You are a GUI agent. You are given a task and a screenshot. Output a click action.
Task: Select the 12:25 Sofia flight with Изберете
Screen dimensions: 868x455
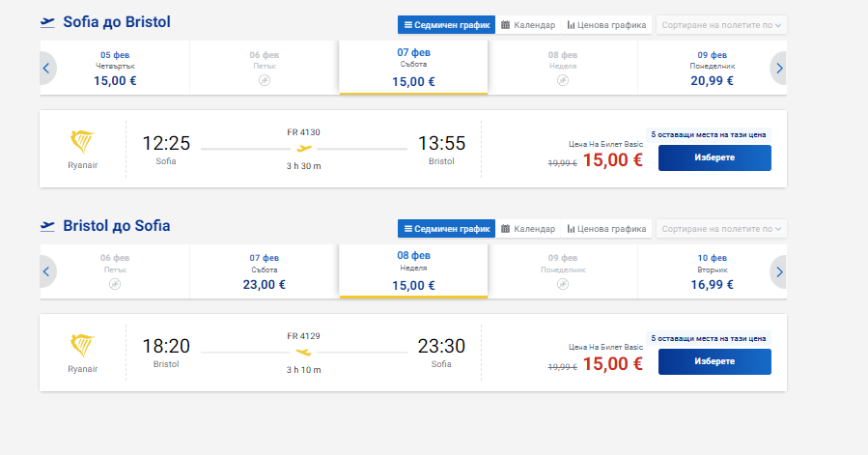tap(714, 158)
